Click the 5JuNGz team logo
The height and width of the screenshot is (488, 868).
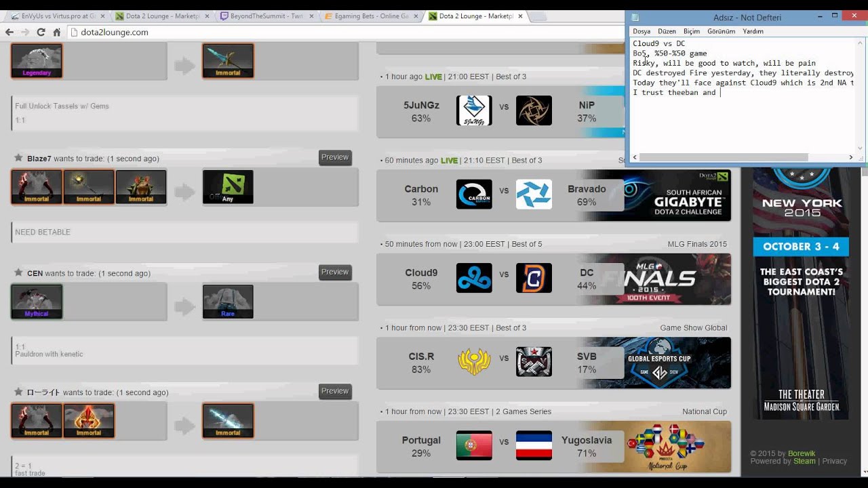pos(474,110)
